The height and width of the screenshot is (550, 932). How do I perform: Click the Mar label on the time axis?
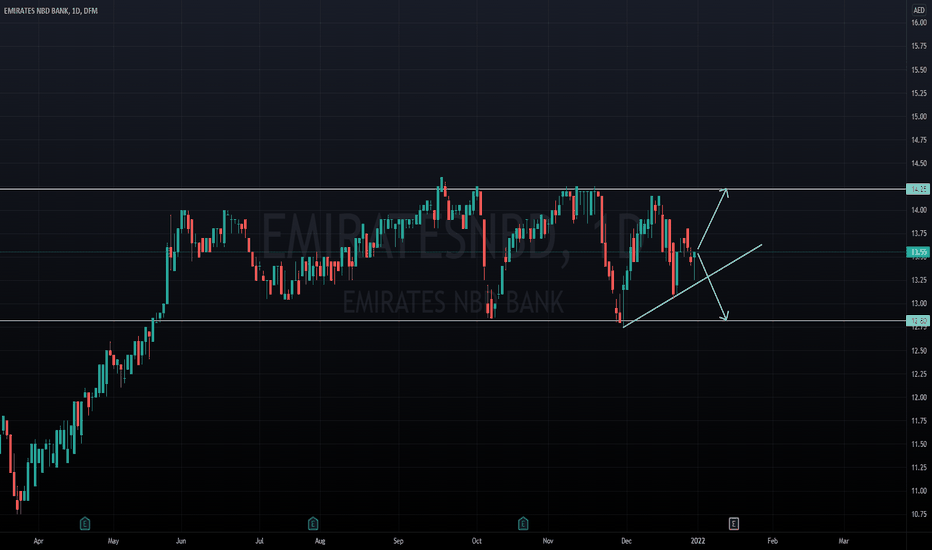843,541
